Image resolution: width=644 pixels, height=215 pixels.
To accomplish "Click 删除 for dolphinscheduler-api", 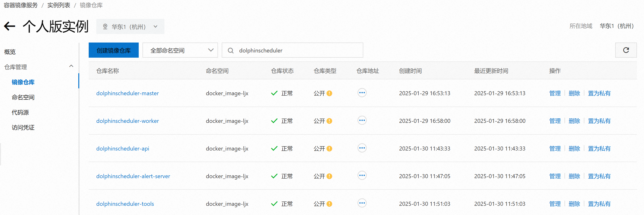I will click(574, 149).
